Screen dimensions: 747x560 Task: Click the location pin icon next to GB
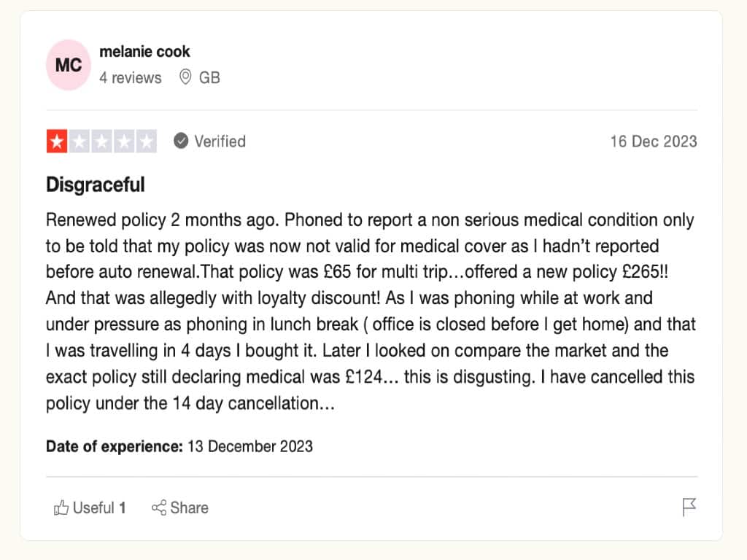[x=187, y=77]
